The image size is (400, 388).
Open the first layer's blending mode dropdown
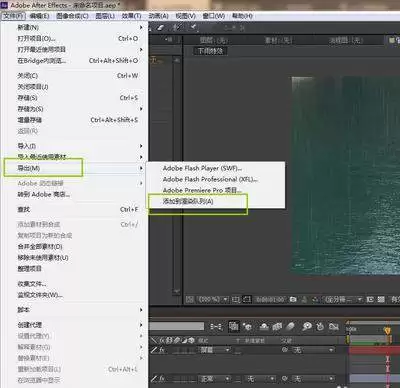(215, 350)
